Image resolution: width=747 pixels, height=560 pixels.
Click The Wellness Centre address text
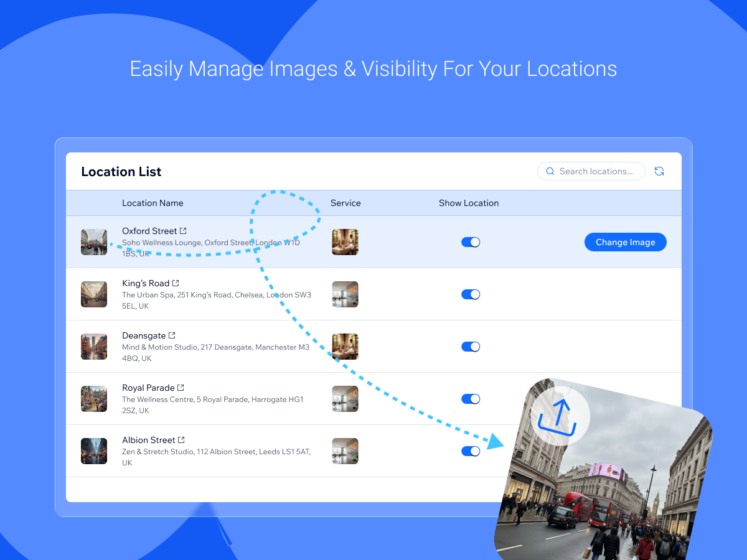tap(213, 405)
